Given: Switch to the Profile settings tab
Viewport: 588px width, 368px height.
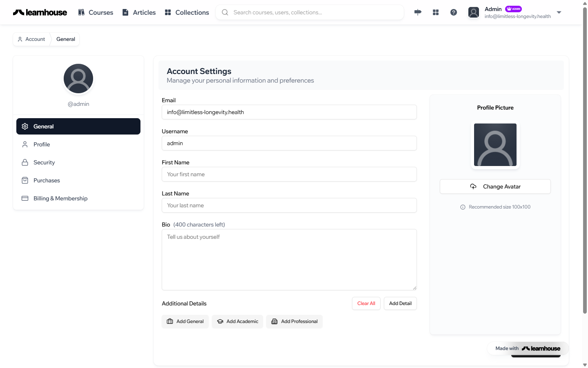Looking at the screenshot, I should [x=42, y=144].
